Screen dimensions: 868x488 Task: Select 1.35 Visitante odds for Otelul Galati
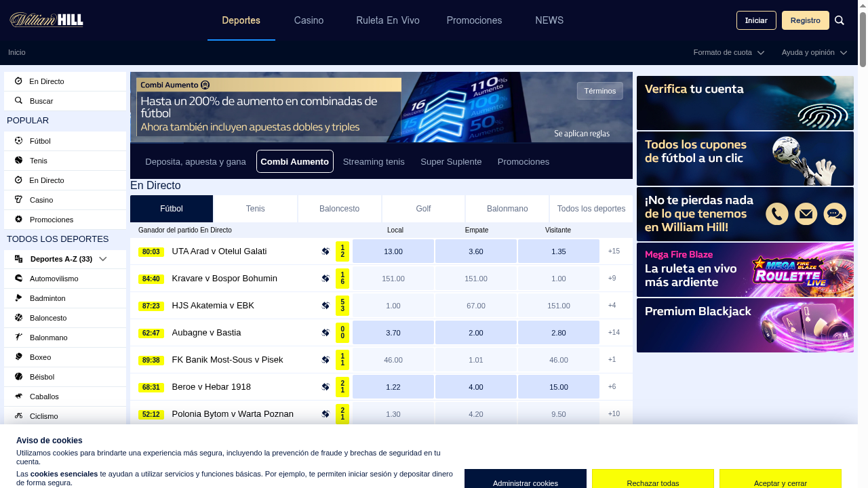(559, 251)
